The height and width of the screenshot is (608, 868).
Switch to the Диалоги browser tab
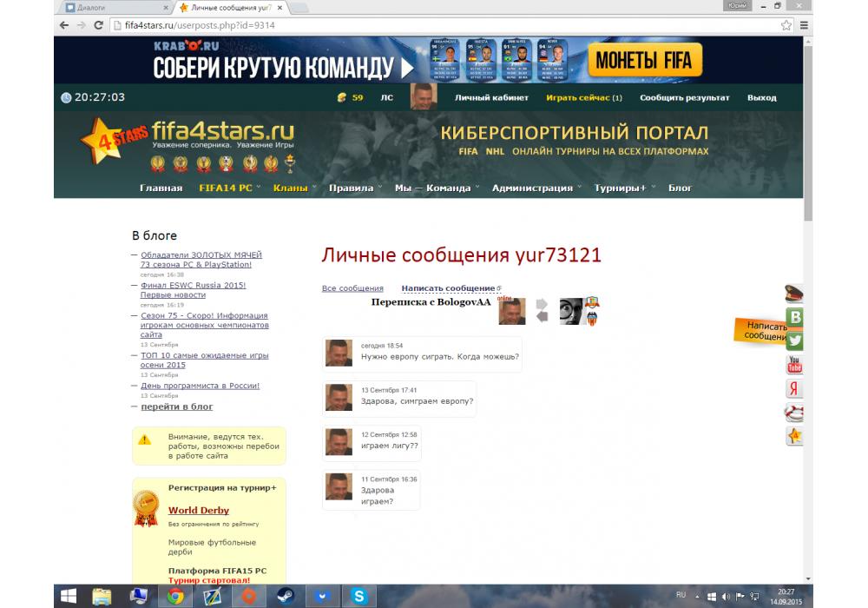[x=116, y=8]
